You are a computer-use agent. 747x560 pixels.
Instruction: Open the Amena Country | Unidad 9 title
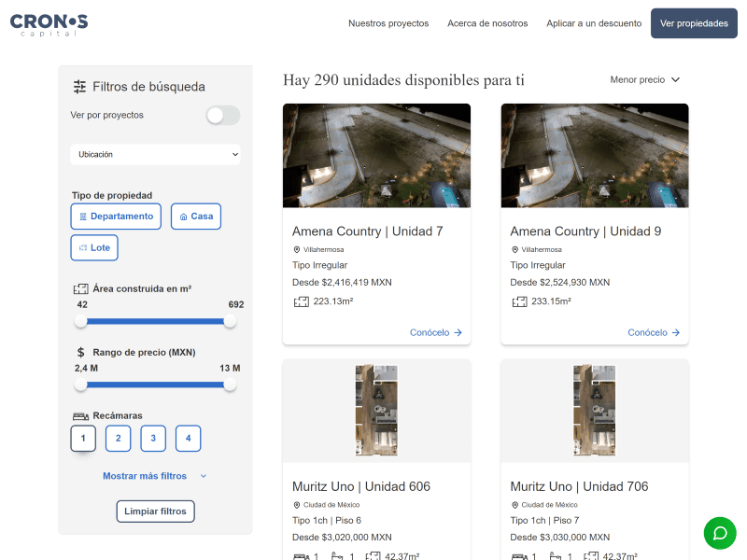pos(585,231)
